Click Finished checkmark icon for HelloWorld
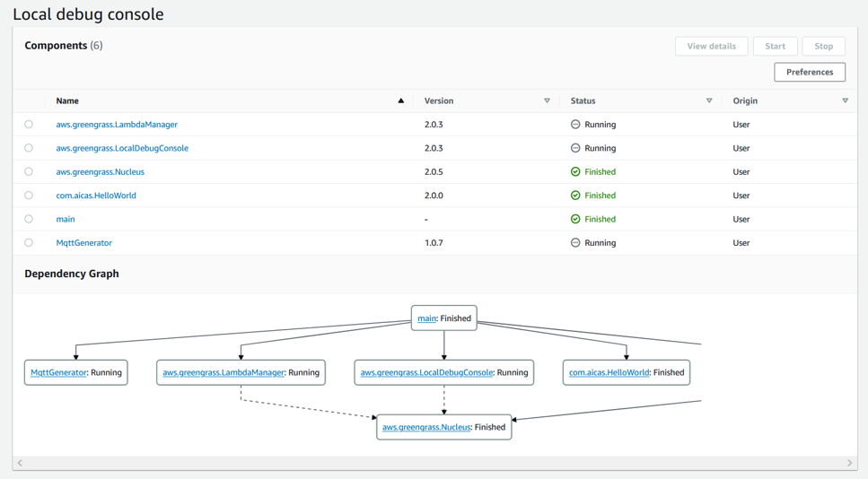The height and width of the screenshot is (479, 868). click(575, 196)
